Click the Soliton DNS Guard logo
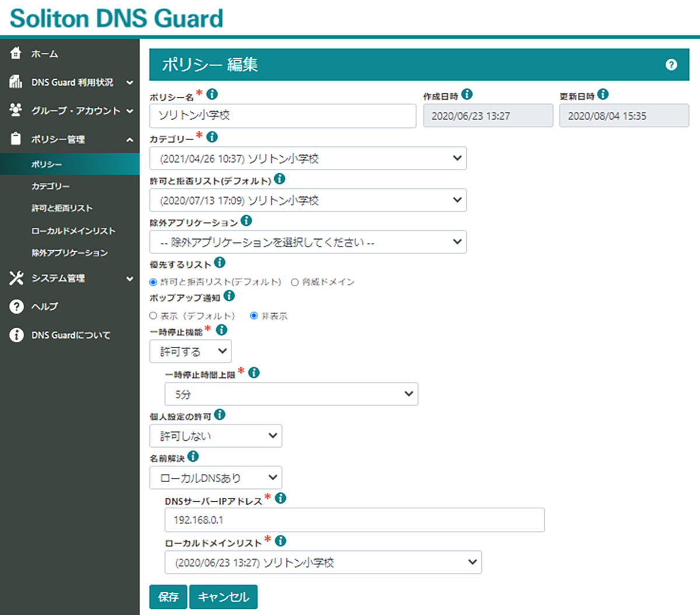Viewport: 700px width, 615px height. click(117, 18)
